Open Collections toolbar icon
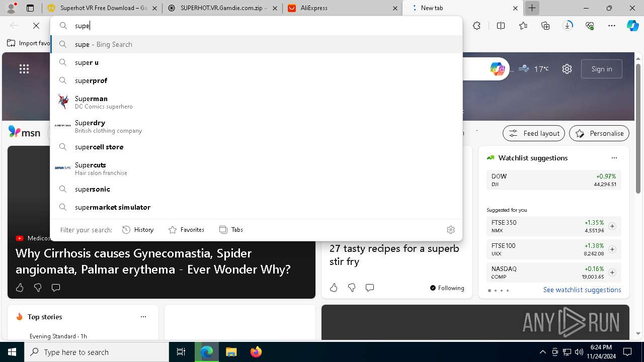The height and width of the screenshot is (362, 644). [545, 26]
